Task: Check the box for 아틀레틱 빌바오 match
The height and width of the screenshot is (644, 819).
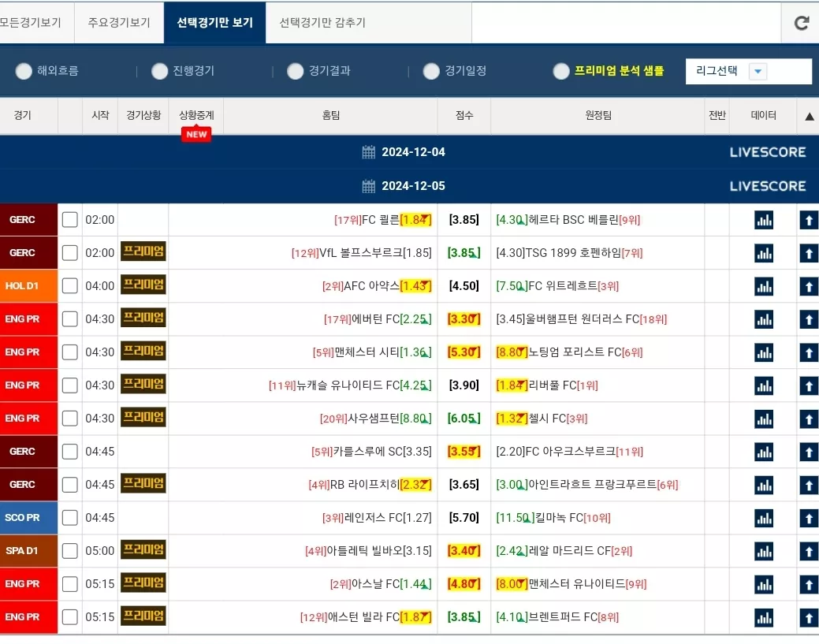Action: coord(69,551)
